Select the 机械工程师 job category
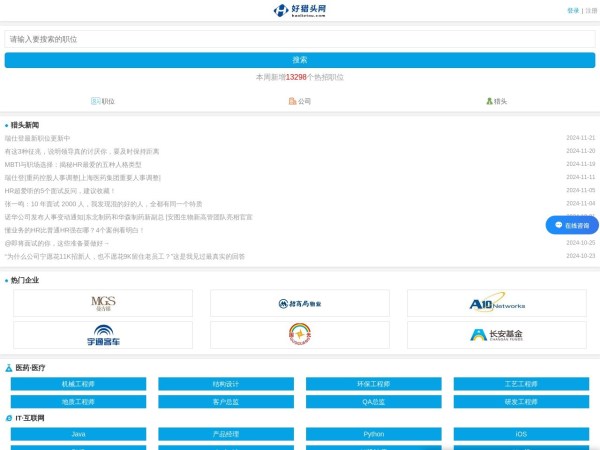 [x=79, y=384]
